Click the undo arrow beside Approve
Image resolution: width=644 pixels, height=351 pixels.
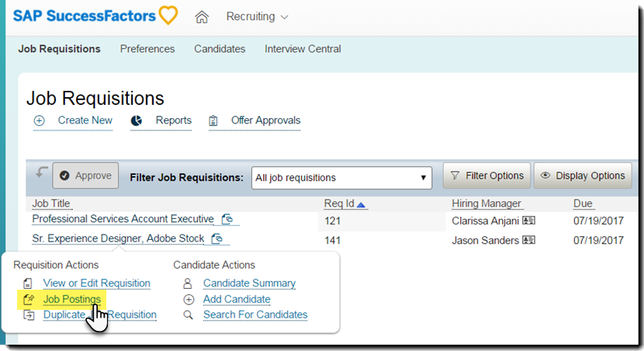coord(40,172)
